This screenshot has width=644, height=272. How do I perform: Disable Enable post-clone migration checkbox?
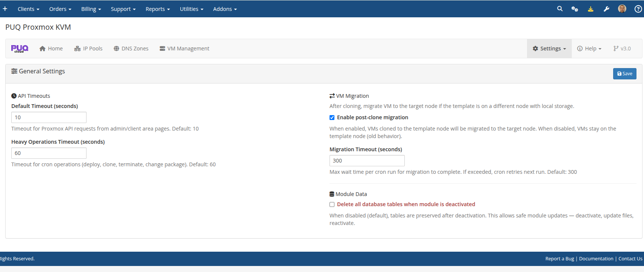(x=332, y=117)
